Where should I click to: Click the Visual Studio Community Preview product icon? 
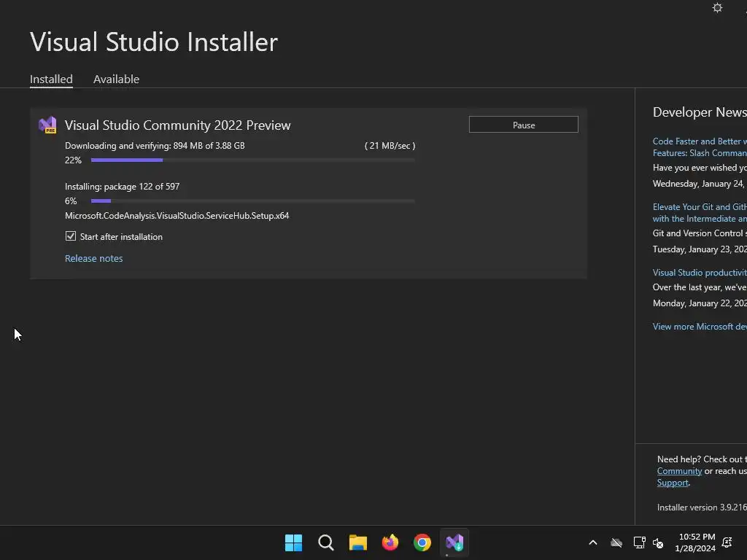point(47,125)
